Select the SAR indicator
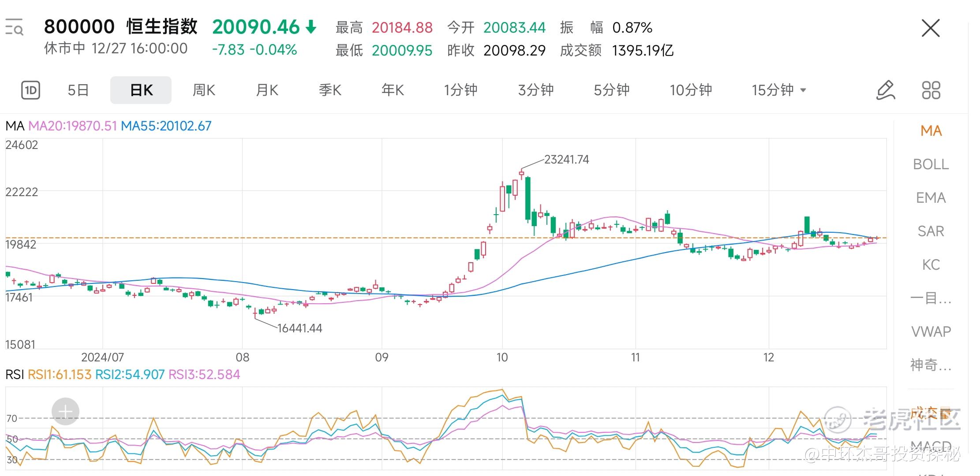The height and width of the screenshot is (476, 980). point(931,231)
